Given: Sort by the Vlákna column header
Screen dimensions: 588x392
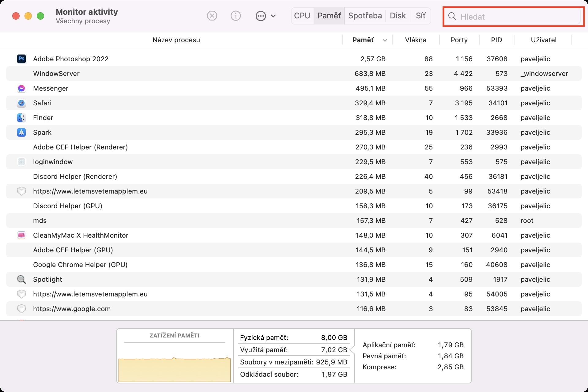Looking at the screenshot, I should click(415, 40).
